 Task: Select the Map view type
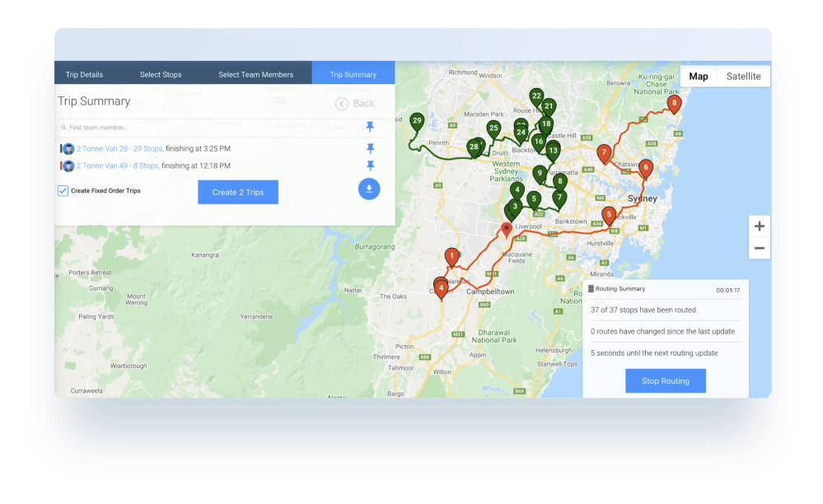(698, 76)
